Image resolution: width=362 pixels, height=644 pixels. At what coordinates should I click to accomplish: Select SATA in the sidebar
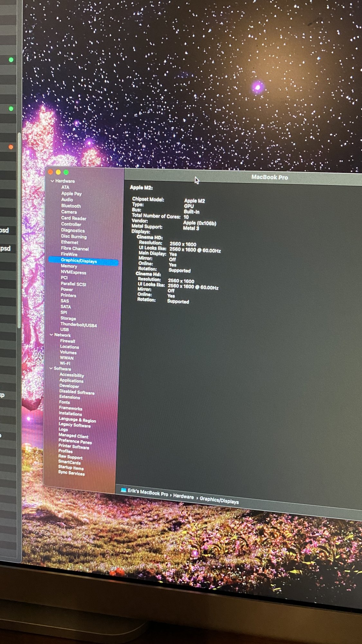point(66,307)
